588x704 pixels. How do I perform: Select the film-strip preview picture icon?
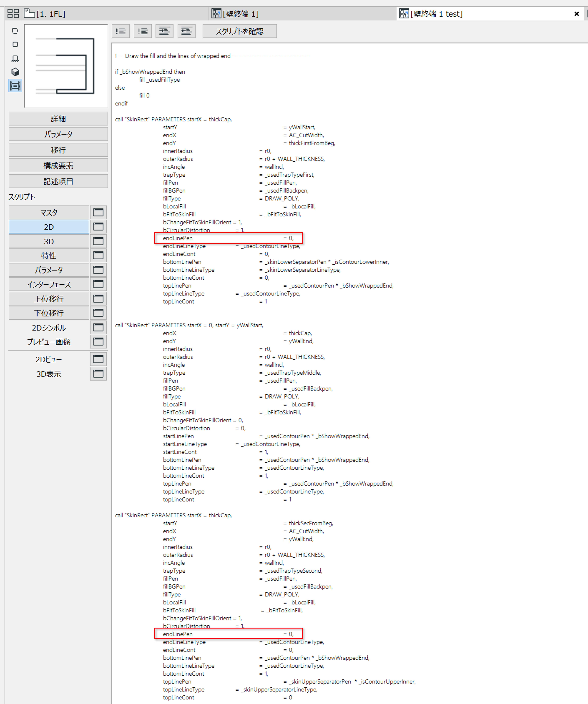pyautogui.click(x=15, y=86)
